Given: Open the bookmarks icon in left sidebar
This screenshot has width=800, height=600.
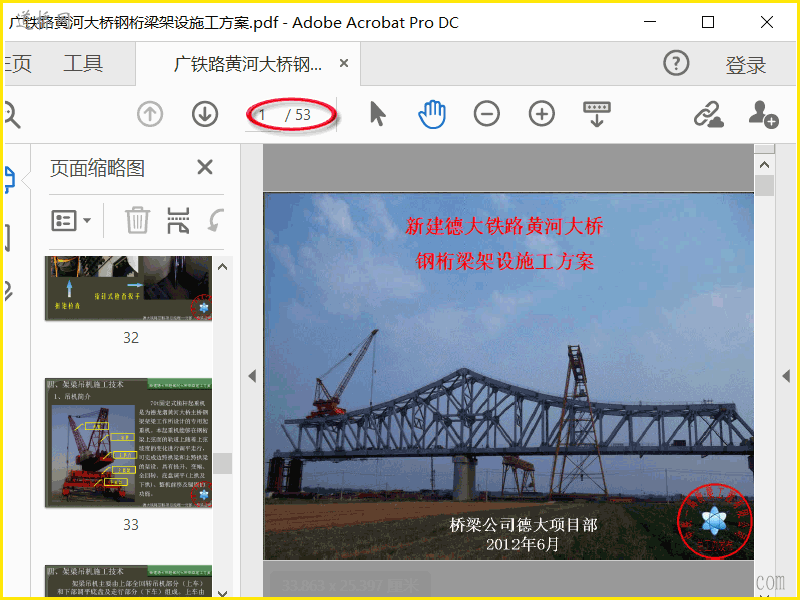Looking at the screenshot, I should pyautogui.click(x=7, y=237).
